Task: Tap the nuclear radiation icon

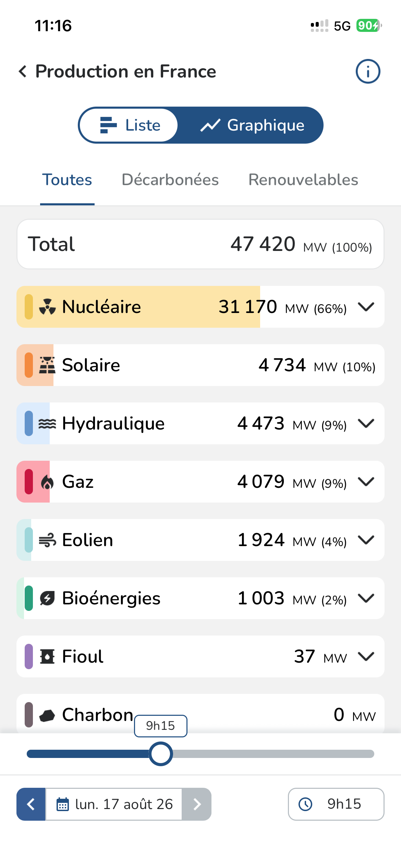Action: [x=47, y=306]
